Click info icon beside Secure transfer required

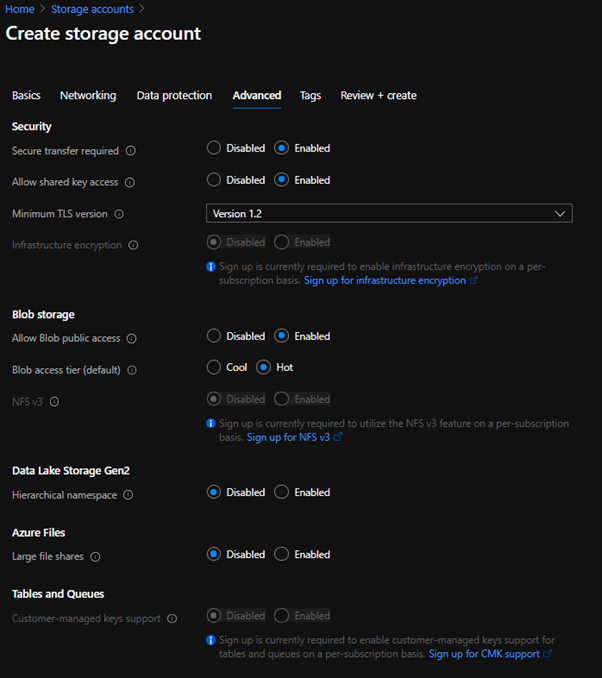pyautogui.click(x=131, y=151)
